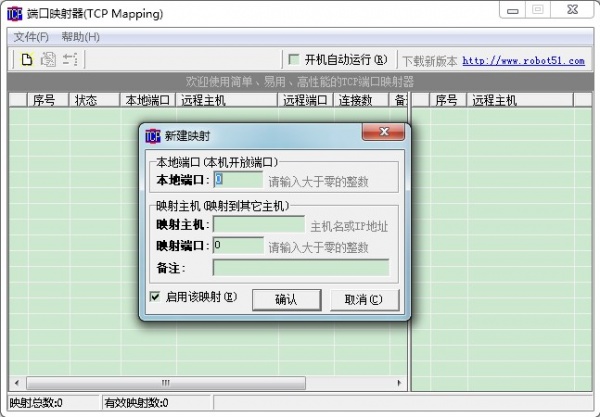Click the scrollbar's right arrow
This screenshot has height=417, width=600.
[x=399, y=383]
